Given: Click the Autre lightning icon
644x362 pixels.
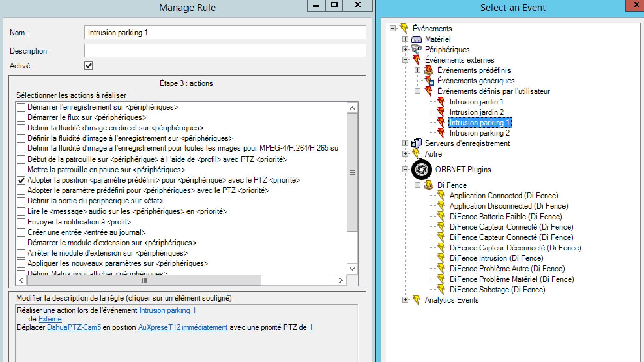Looking at the screenshot, I should coord(416,154).
